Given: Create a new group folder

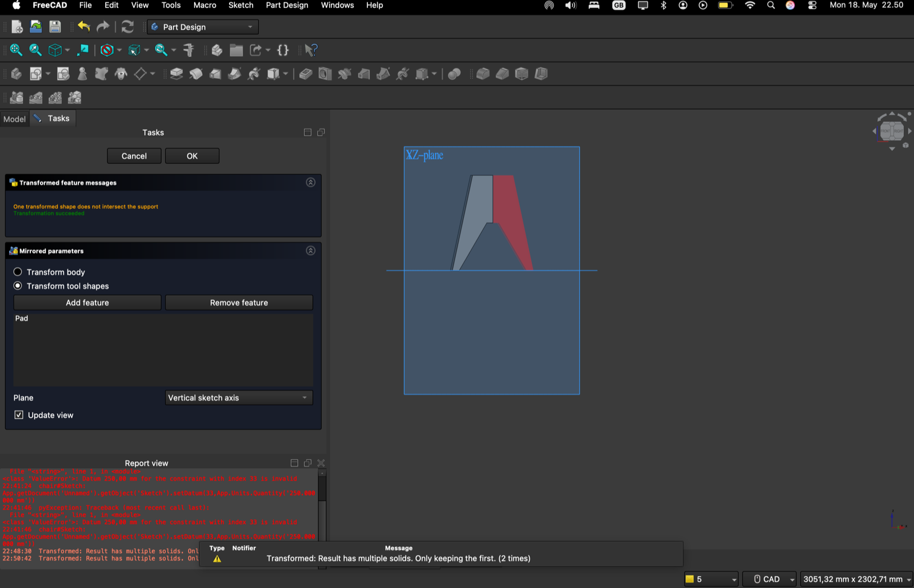Looking at the screenshot, I should tap(236, 50).
